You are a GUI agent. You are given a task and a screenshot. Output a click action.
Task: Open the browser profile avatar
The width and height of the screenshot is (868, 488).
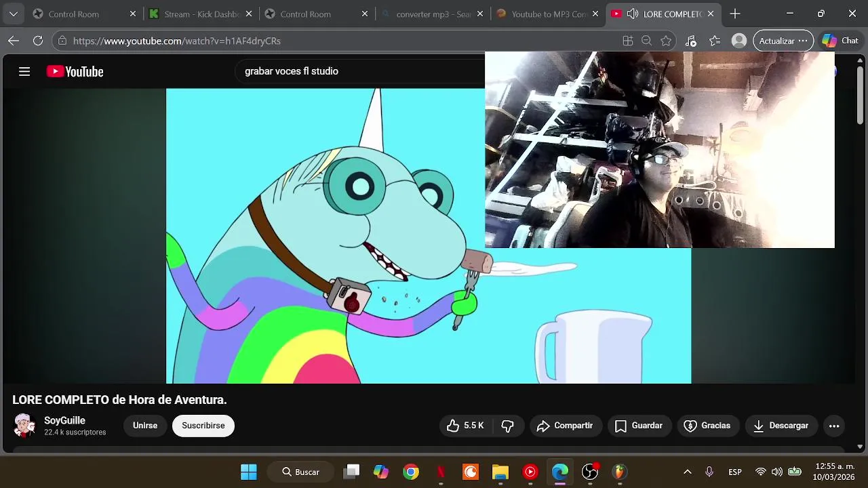pyautogui.click(x=739, y=41)
